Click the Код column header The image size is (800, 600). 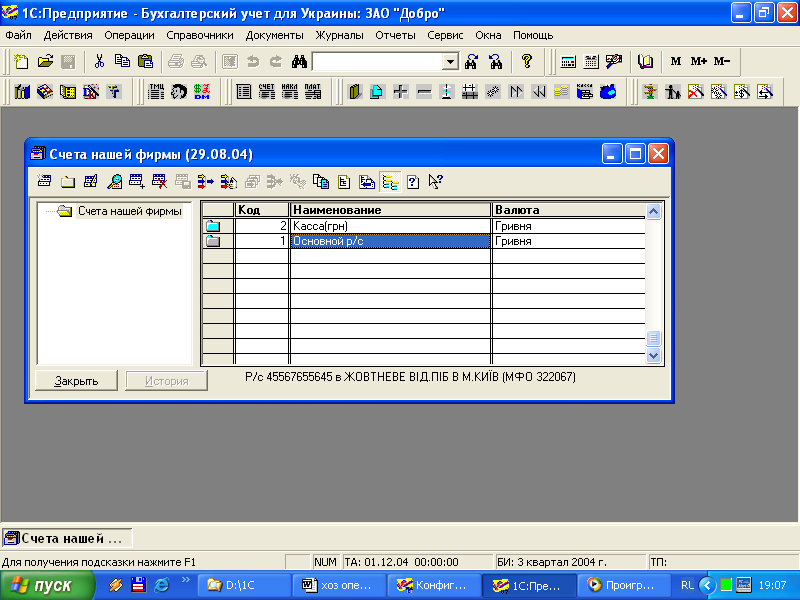262,210
